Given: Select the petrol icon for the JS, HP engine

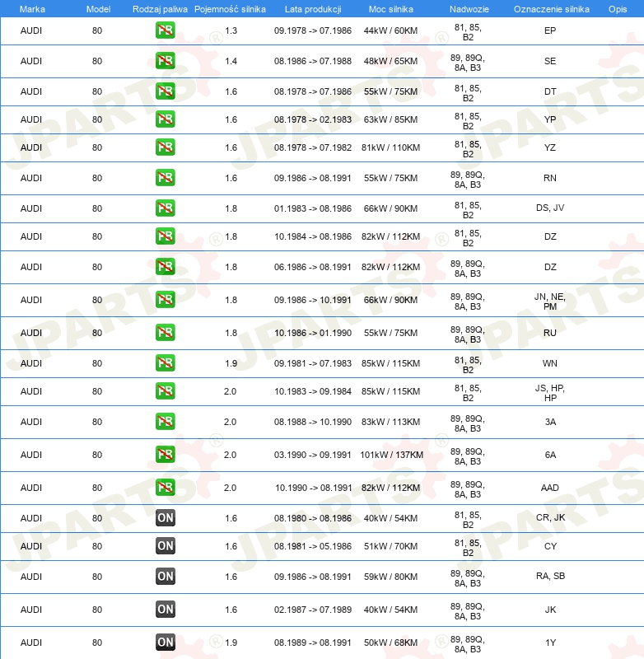Looking at the screenshot, I should click(x=165, y=391).
